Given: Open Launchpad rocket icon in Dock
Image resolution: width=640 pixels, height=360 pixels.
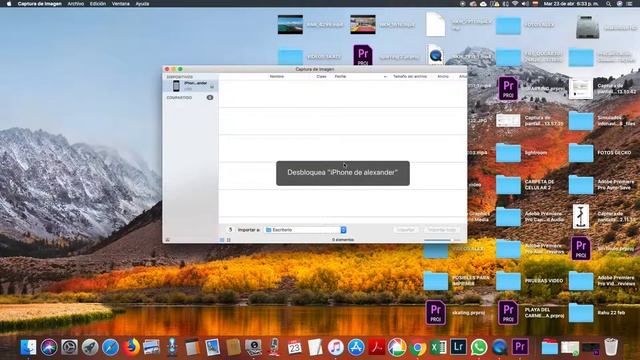Looking at the screenshot, I should 90,347.
